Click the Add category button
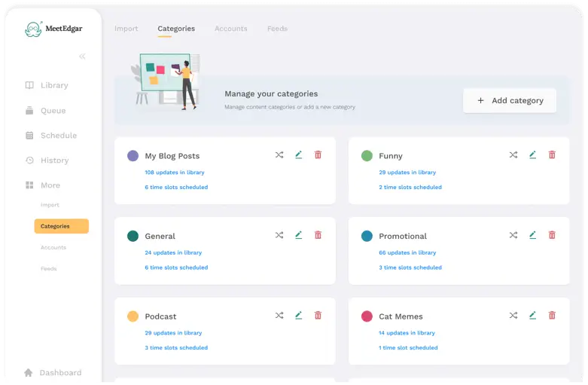Viewport: 588px width, 385px height. click(x=510, y=100)
